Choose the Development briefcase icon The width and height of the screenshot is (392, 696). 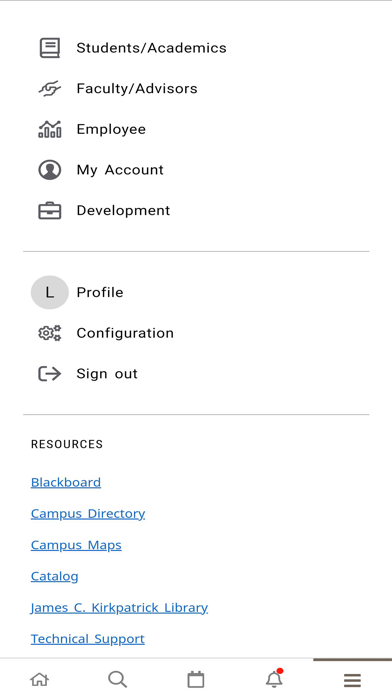point(50,211)
